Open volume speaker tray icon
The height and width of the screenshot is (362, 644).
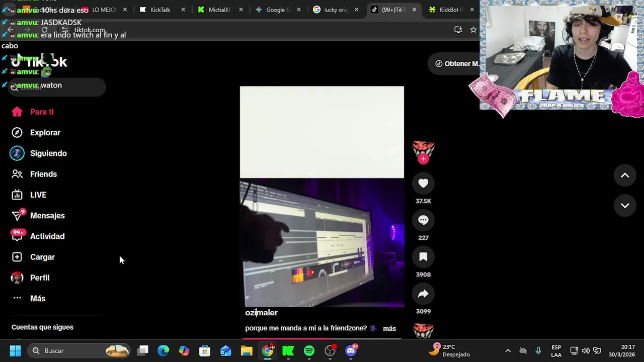(x=586, y=350)
